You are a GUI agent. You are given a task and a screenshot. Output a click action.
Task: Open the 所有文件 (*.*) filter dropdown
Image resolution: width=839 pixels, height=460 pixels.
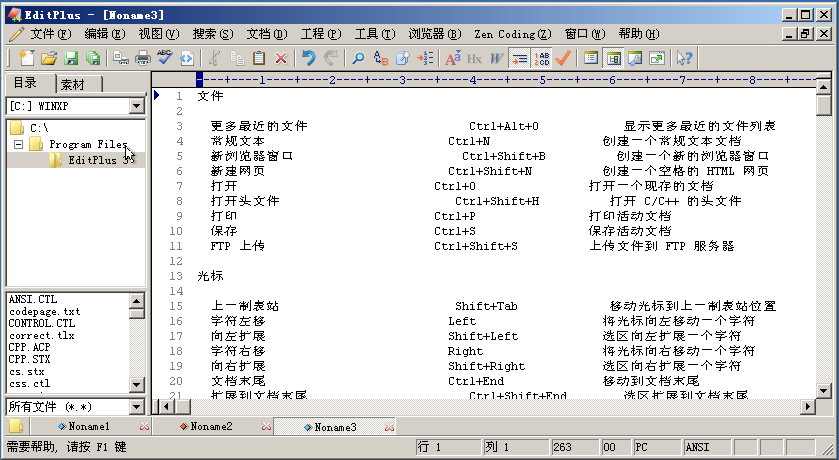coord(137,407)
